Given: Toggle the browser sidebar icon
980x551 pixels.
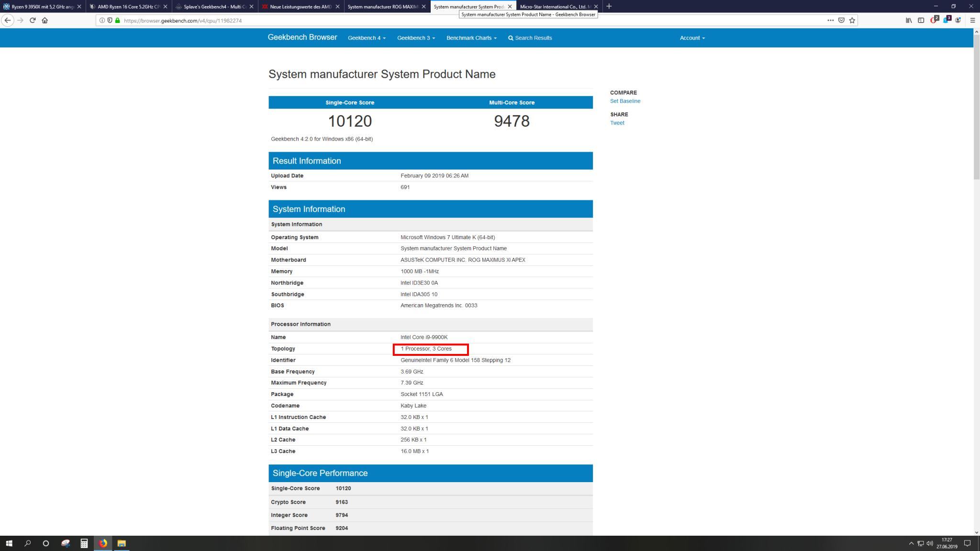Looking at the screenshot, I should point(921,21).
